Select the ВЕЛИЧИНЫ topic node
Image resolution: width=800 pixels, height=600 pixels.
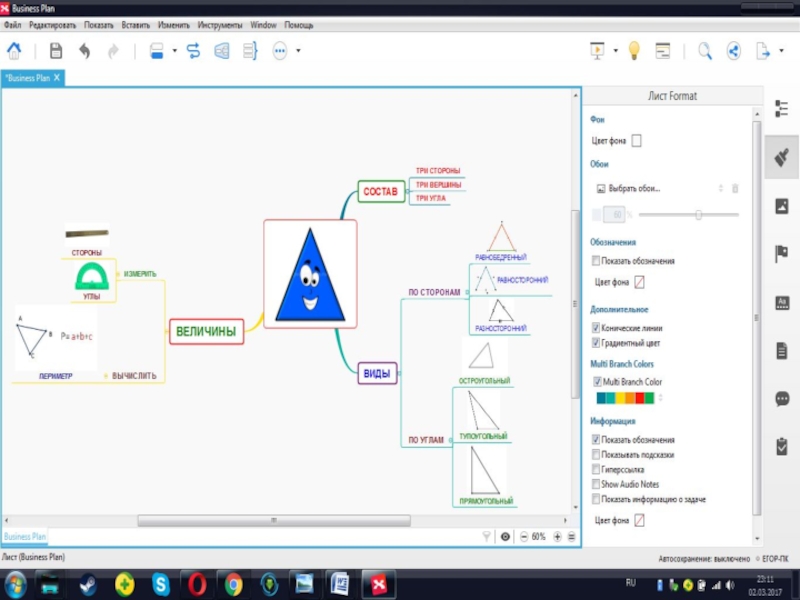[x=206, y=332]
